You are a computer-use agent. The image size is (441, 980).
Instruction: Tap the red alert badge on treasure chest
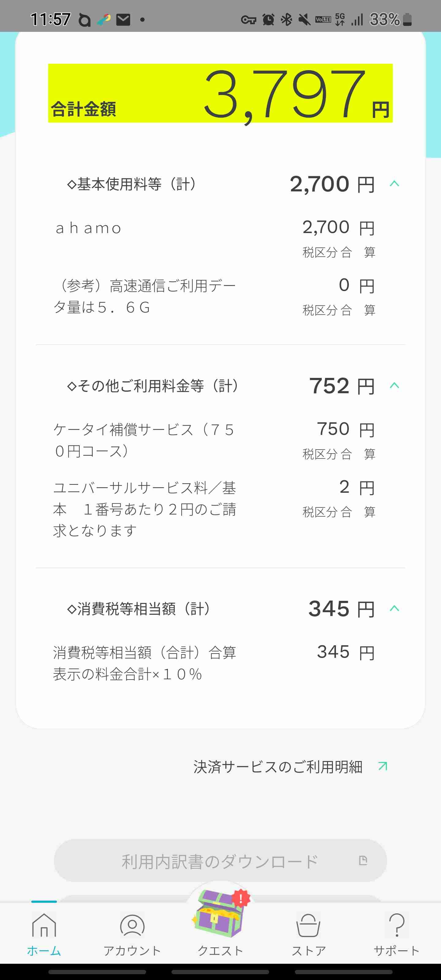click(x=241, y=899)
